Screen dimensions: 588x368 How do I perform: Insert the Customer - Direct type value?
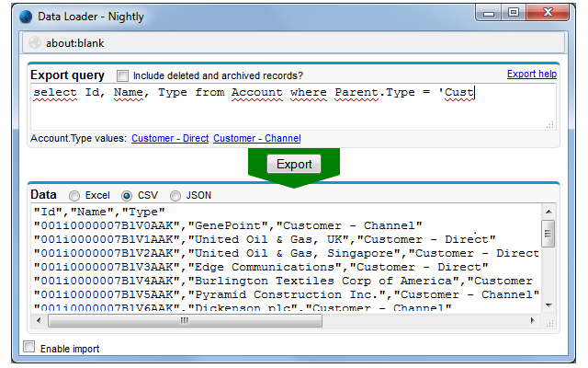pyautogui.click(x=170, y=138)
